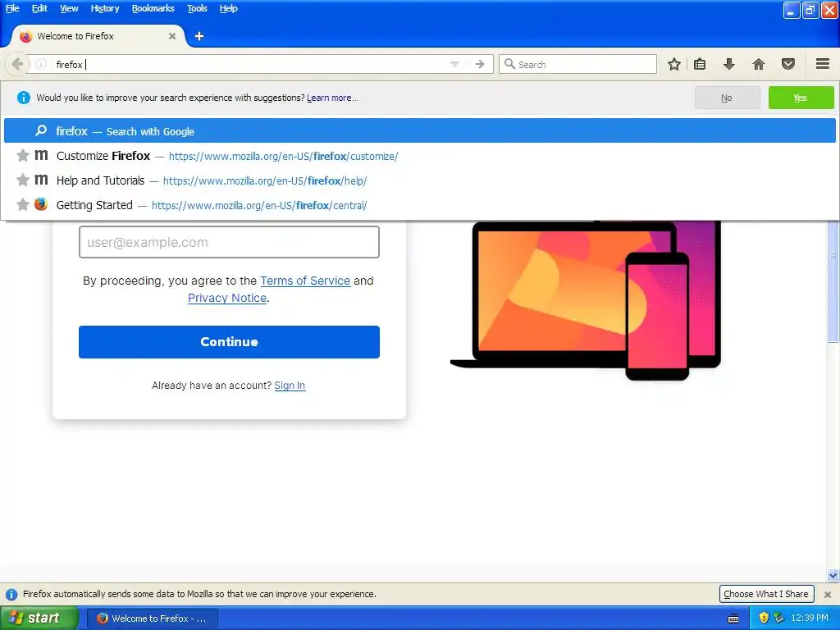Click the keyboard icon in the taskbar
Screen dimensions: 840x630
pyautogui.click(x=733, y=619)
